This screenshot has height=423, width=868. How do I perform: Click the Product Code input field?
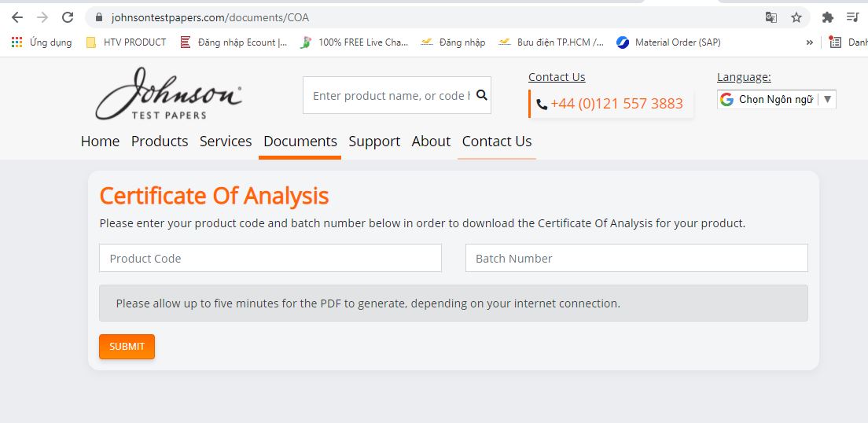[x=270, y=258]
